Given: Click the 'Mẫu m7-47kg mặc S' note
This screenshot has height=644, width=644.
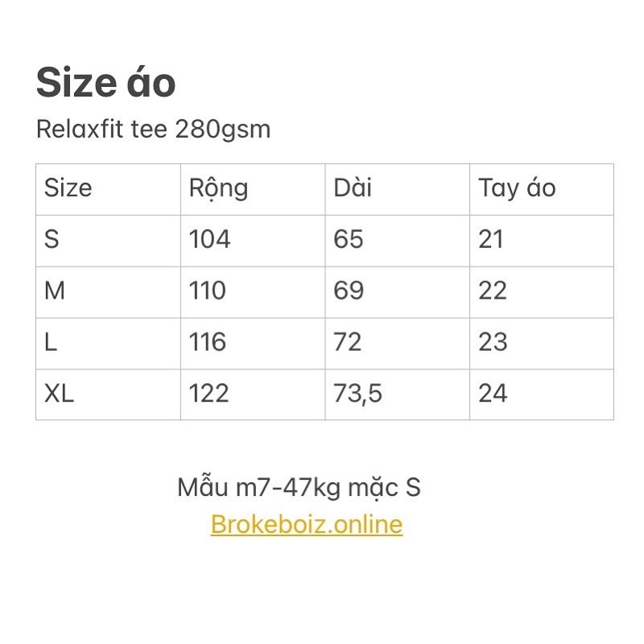Looking at the screenshot, I should click(x=299, y=488).
